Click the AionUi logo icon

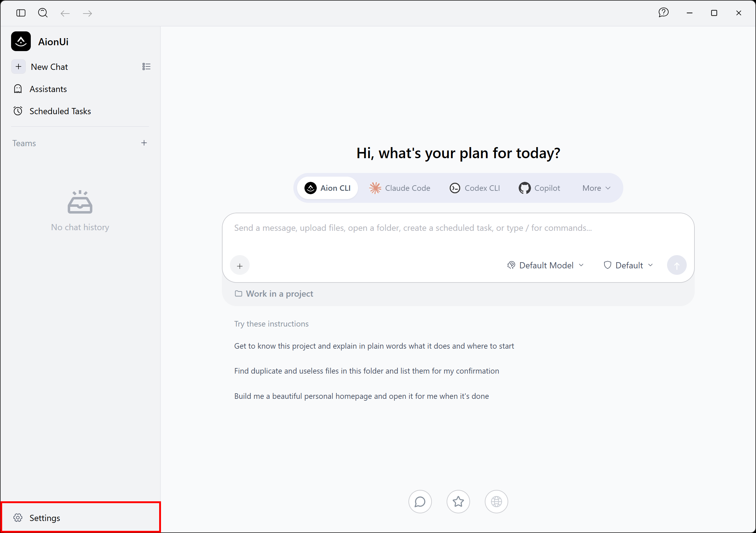(x=21, y=42)
